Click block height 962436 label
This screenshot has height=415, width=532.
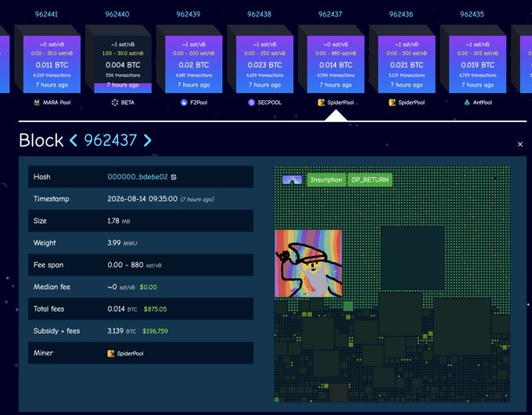pos(401,14)
